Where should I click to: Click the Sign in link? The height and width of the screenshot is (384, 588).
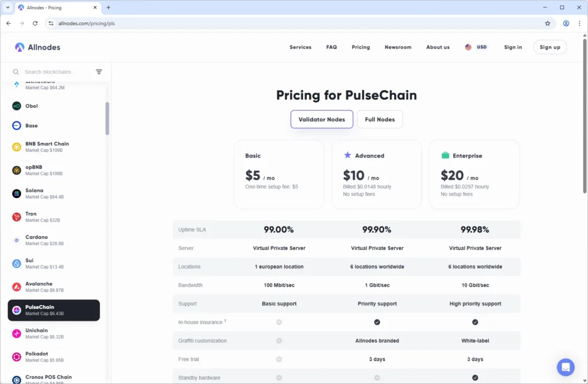[513, 47]
